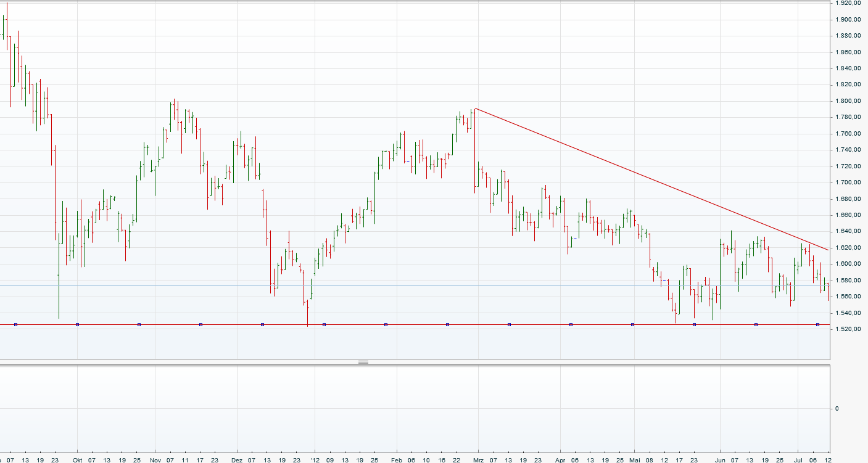The image size is (868, 463).
Task: Click the 0 label on the indicator pane scale
Action: pyautogui.click(x=837, y=408)
